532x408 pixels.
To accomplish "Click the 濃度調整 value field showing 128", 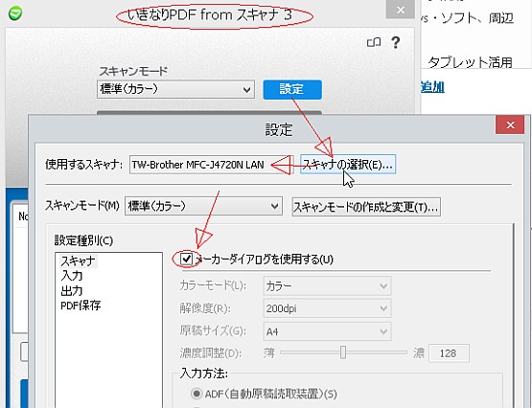I will point(449,353).
